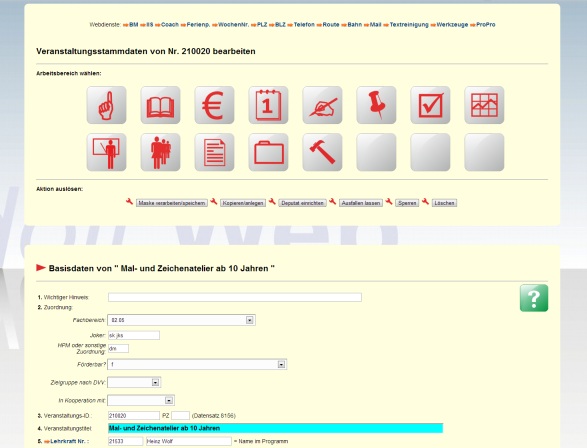Open the red pushpin workspace icon
The height and width of the screenshot is (448, 587).
click(376, 105)
